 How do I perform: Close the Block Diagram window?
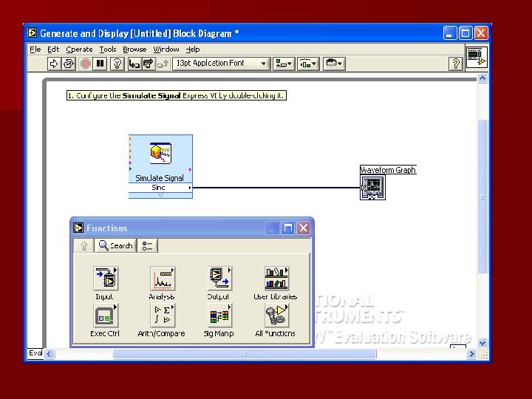pos(481,33)
